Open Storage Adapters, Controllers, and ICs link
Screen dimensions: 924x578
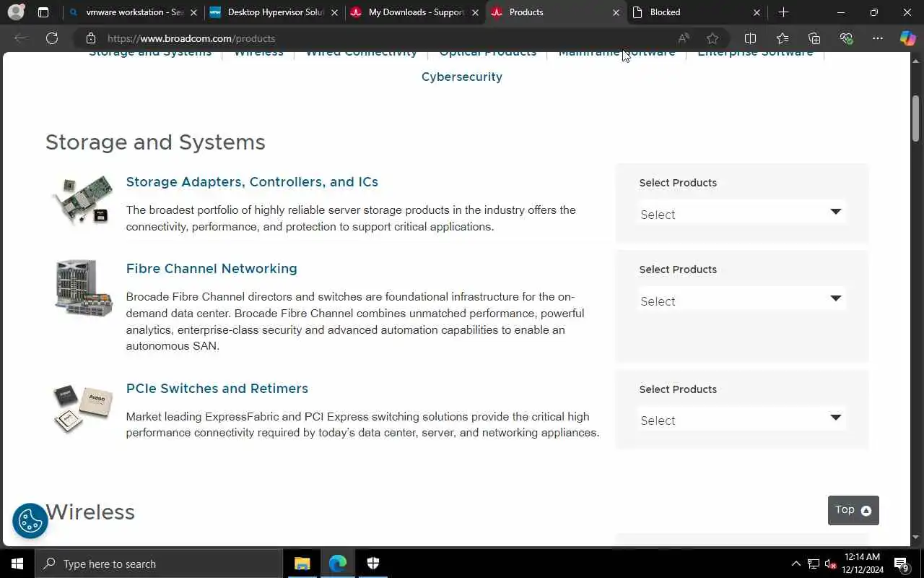(252, 182)
